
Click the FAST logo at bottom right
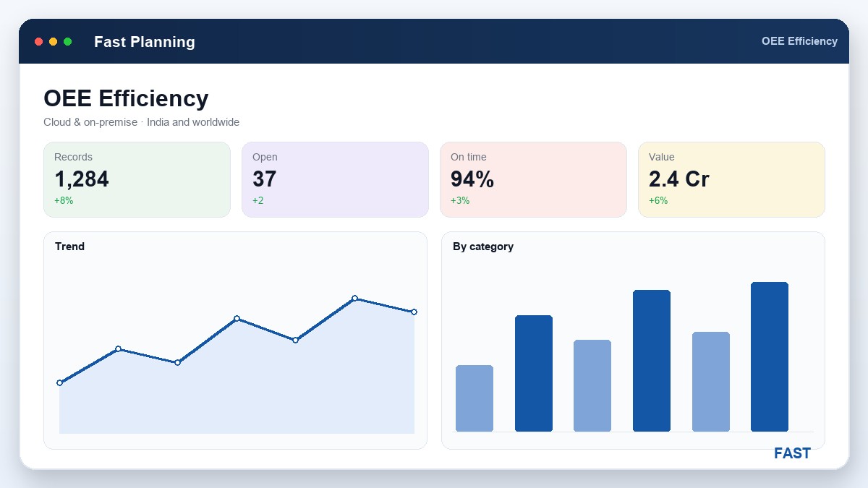[792, 453]
